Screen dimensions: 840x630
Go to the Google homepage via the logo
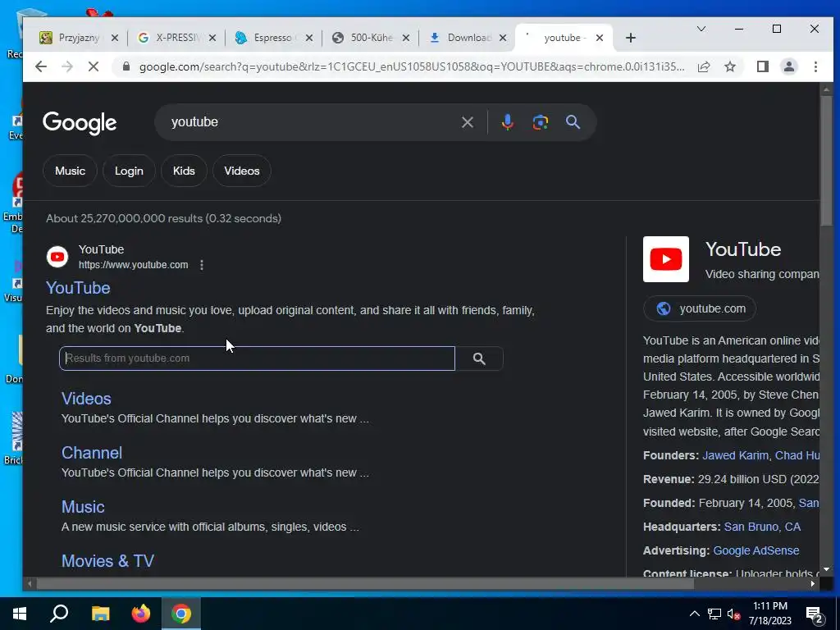pos(80,123)
